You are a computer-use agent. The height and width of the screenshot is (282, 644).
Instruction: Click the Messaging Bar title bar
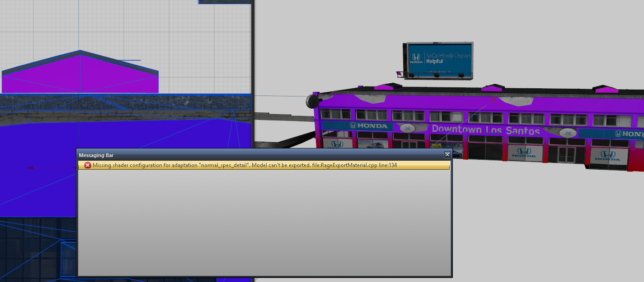[x=264, y=155]
